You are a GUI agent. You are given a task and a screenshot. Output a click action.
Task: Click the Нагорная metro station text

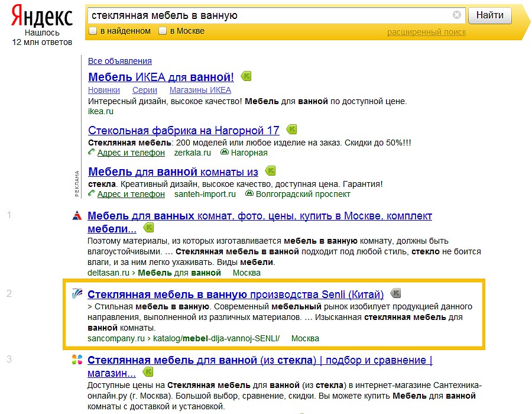249,153
